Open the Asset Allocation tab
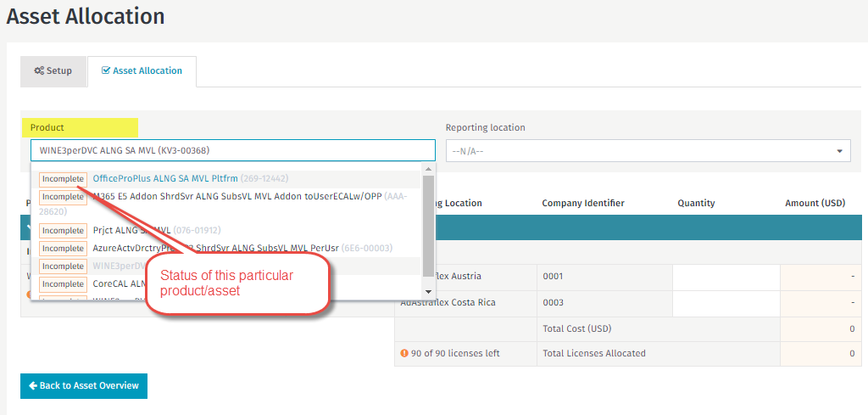 point(142,71)
